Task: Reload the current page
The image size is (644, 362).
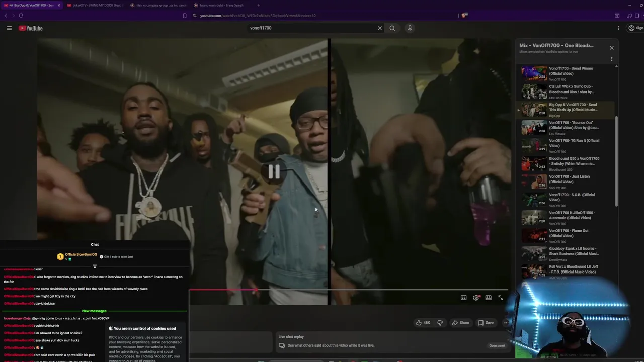Action: (21, 16)
